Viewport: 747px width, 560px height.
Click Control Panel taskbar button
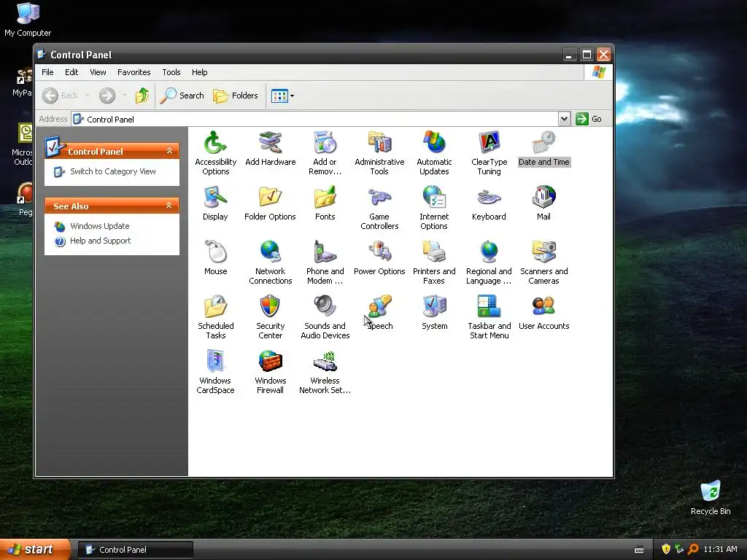(x=135, y=550)
